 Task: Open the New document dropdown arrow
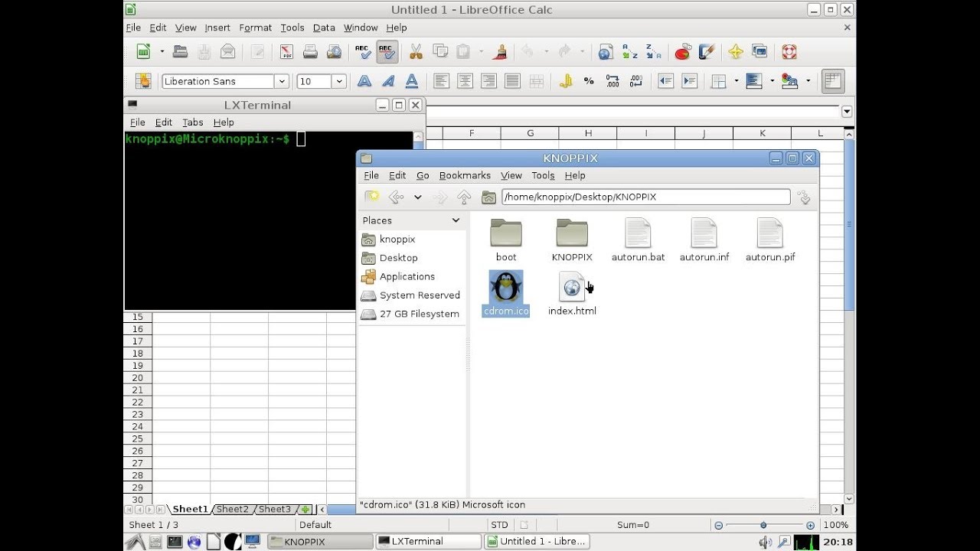162,52
